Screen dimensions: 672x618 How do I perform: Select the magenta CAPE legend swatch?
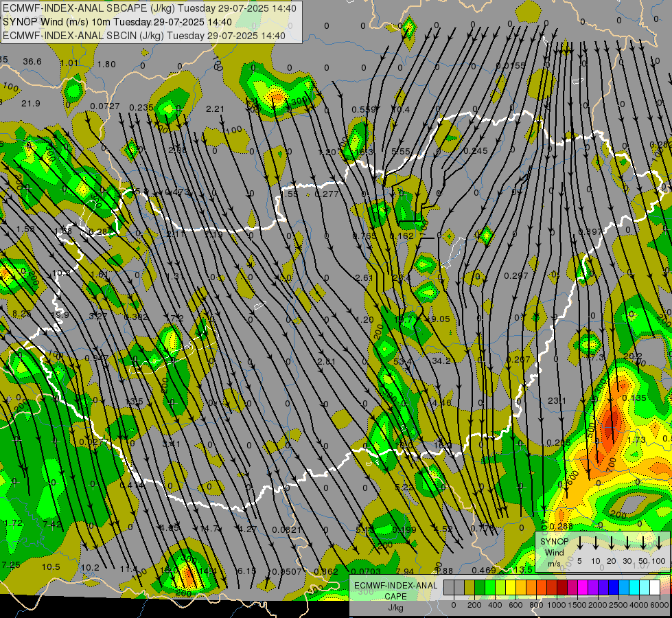click(x=583, y=587)
